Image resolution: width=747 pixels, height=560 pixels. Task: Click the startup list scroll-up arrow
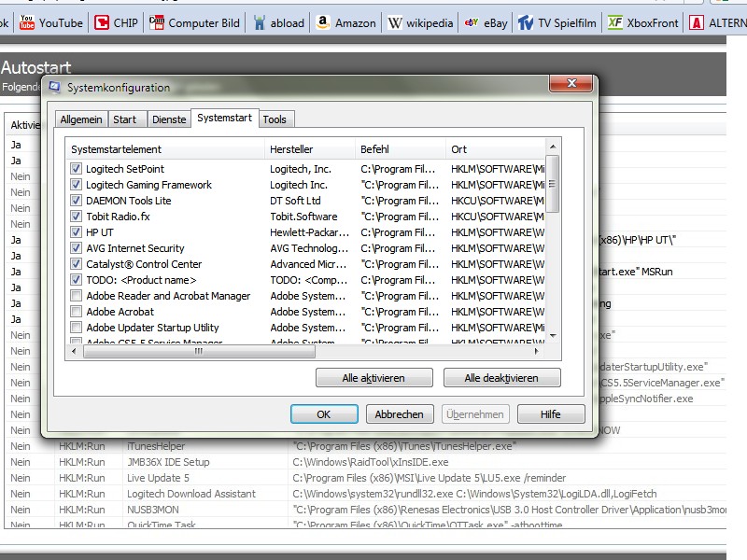point(553,147)
